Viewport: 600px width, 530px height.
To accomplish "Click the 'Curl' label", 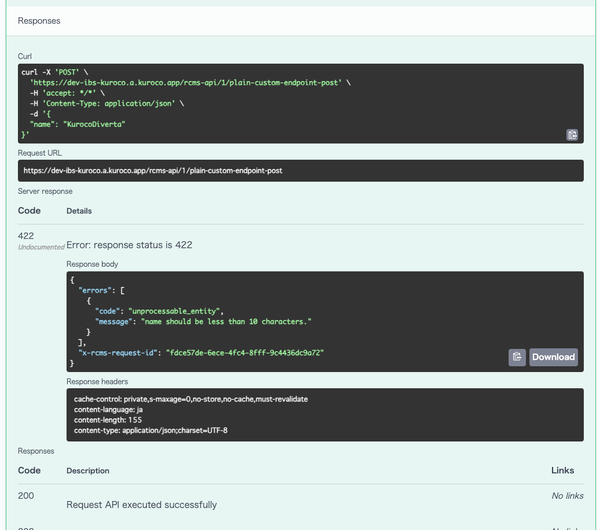I will click(25, 56).
